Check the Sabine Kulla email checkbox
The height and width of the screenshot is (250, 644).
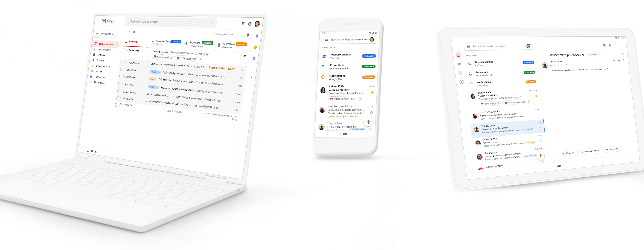(x=123, y=50)
